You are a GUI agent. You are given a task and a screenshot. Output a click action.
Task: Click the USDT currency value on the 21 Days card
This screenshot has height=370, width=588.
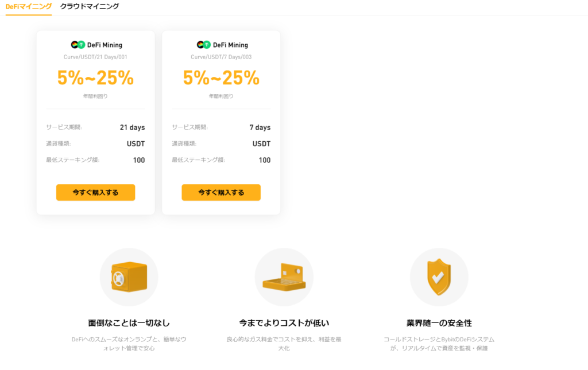tap(136, 144)
